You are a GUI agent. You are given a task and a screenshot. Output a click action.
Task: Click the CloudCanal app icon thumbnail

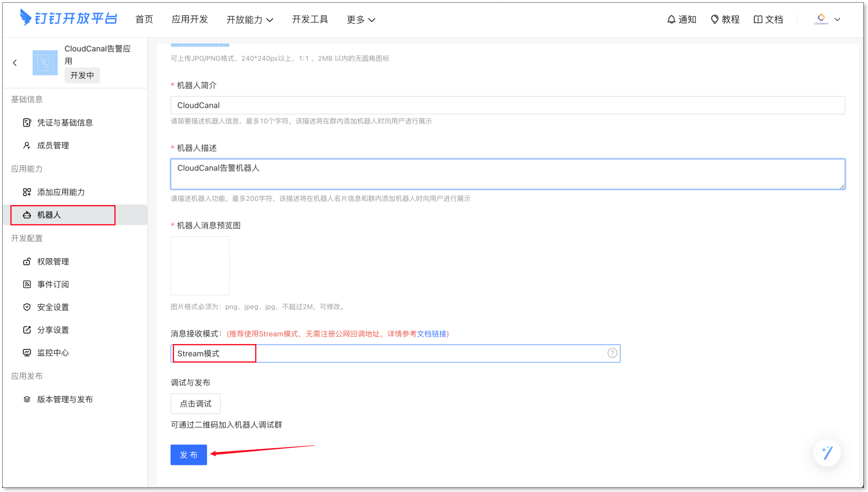45,63
